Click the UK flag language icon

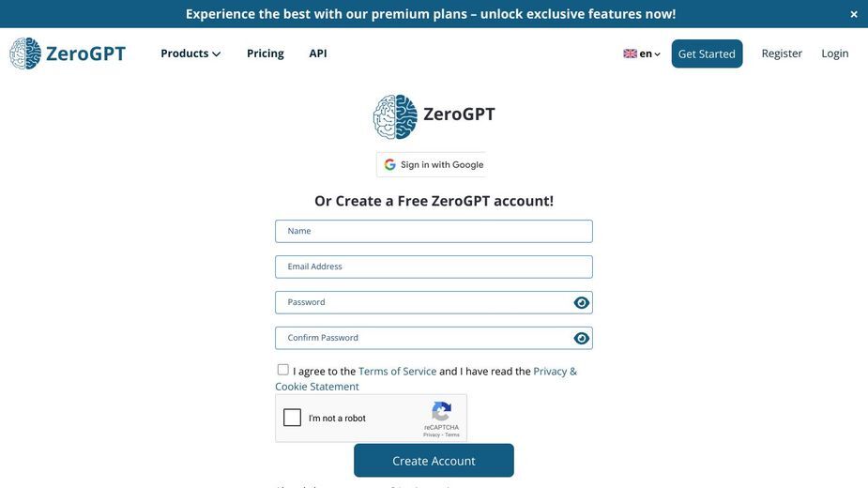coord(630,53)
